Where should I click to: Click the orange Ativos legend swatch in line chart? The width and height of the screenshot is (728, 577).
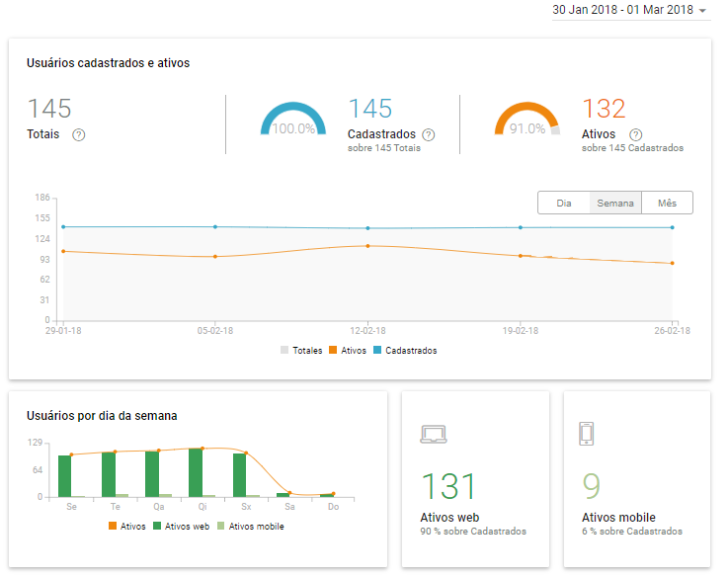point(333,351)
